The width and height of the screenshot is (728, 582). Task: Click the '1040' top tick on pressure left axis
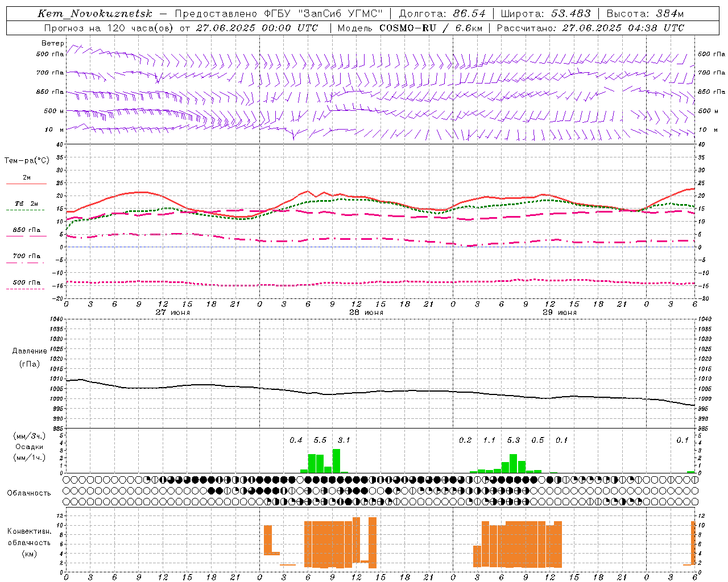point(56,319)
